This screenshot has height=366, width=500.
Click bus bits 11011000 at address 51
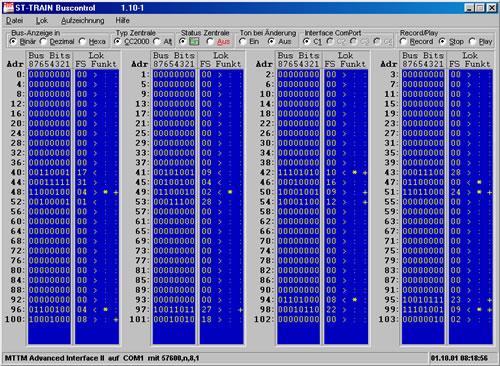pyautogui.click(x=423, y=192)
